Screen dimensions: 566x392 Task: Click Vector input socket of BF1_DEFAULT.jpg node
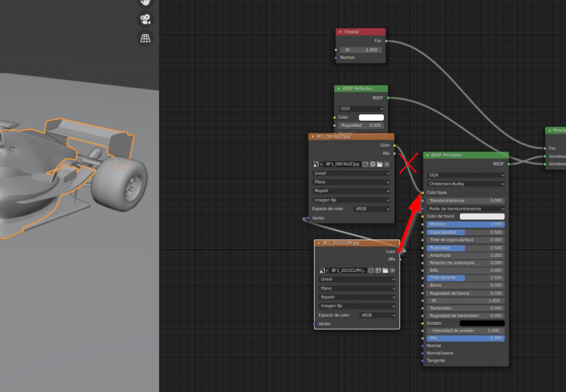point(308,218)
